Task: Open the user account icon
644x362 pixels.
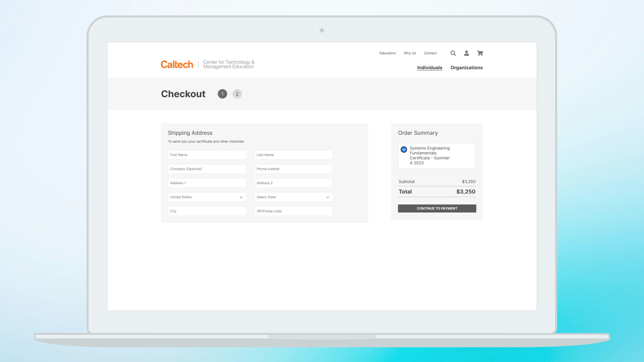Action: [x=466, y=53]
